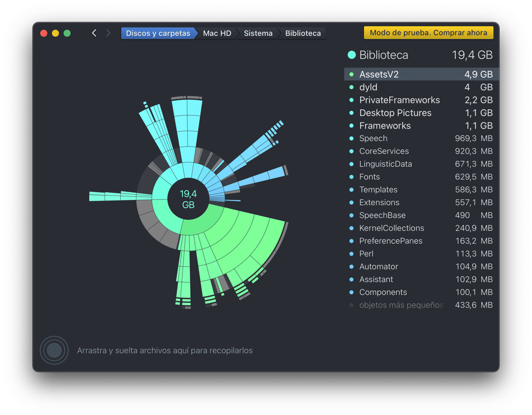Select Templates folder entry
The width and height of the screenshot is (532, 415).
[x=421, y=190]
